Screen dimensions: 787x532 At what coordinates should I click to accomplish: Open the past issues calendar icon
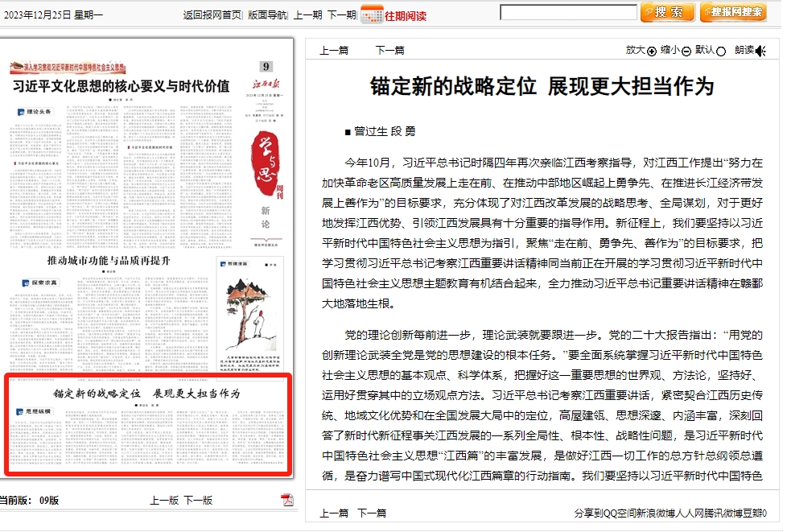point(372,14)
